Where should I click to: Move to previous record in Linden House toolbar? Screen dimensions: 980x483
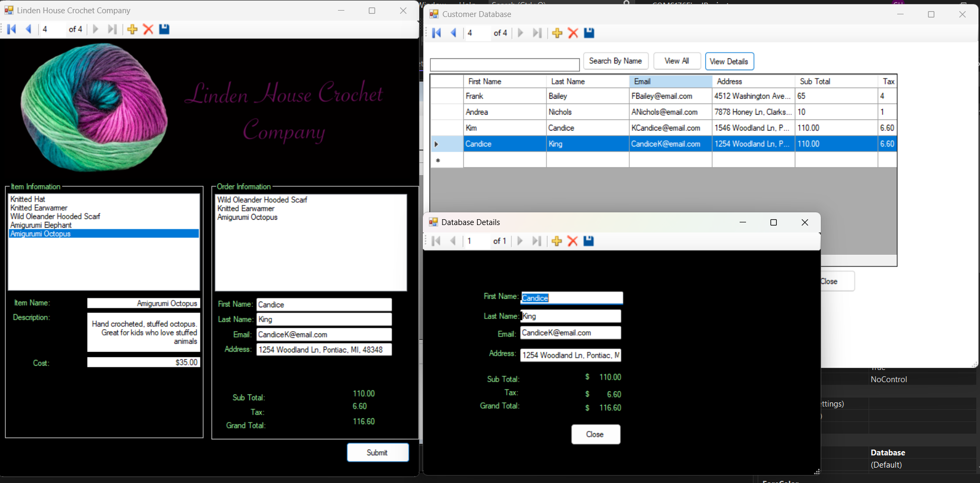(x=29, y=29)
